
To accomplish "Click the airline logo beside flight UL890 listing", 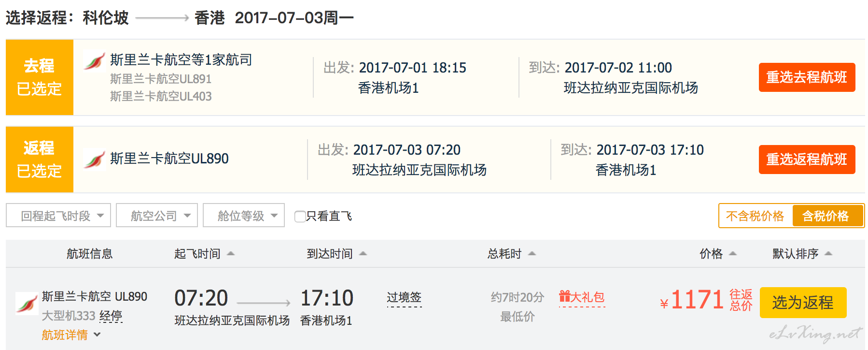I will coord(27,304).
